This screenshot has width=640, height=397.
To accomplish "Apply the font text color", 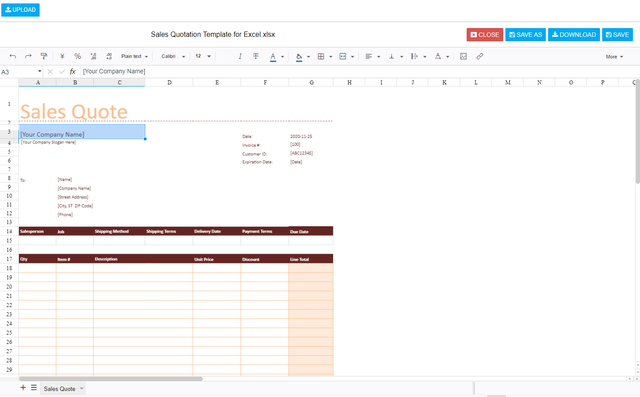I will (x=273, y=56).
